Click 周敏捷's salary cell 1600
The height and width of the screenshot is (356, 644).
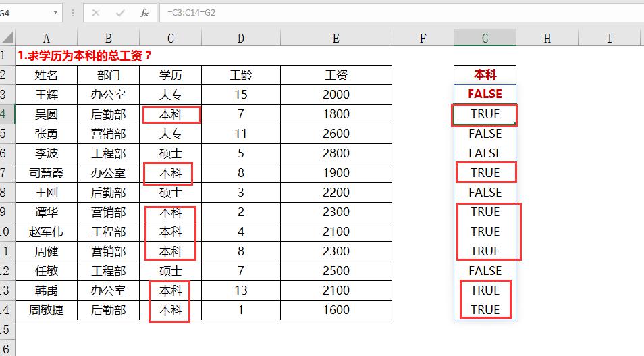(336, 310)
